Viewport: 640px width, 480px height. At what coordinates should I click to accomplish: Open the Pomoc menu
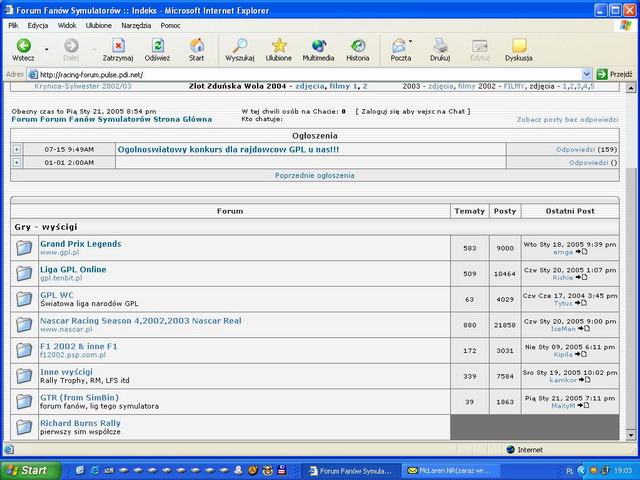click(171, 25)
